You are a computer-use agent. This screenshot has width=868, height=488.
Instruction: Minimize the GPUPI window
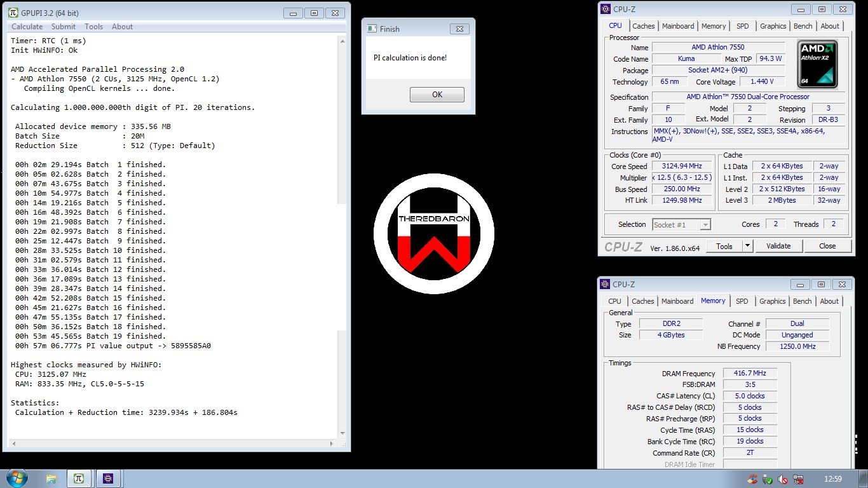(x=293, y=13)
